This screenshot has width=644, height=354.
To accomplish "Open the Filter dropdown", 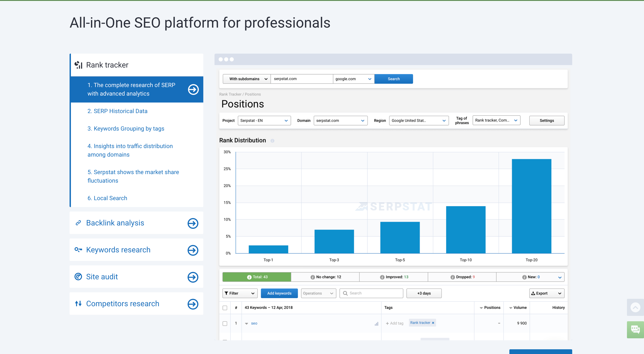I will (x=240, y=293).
